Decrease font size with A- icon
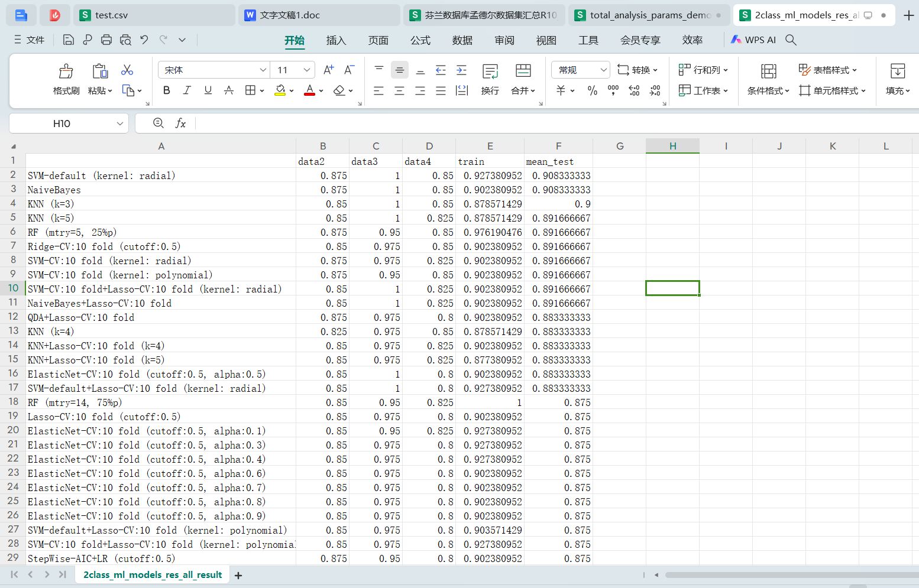 pos(350,70)
